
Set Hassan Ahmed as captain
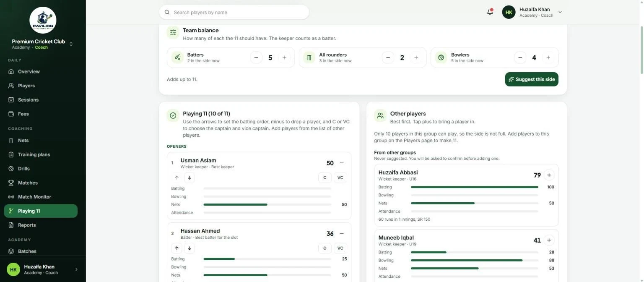point(325,248)
